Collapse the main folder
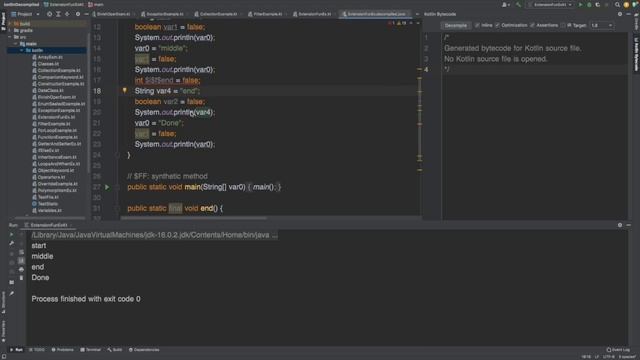 (x=16, y=44)
